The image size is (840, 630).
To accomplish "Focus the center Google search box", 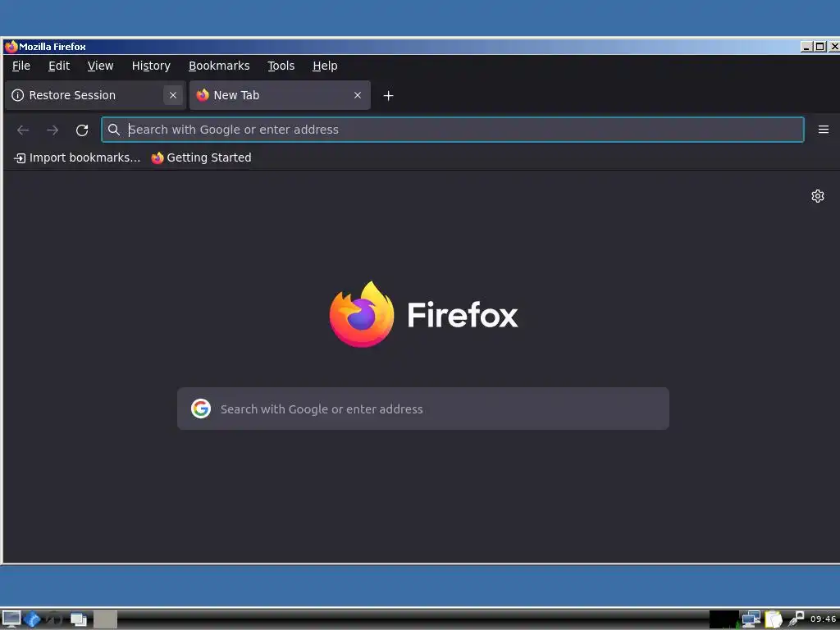I will (x=423, y=409).
